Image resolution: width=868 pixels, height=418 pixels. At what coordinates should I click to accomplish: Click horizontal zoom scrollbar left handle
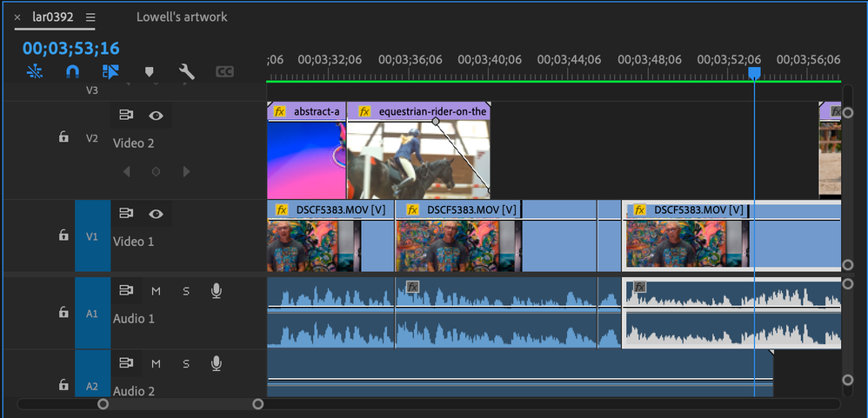(103, 404)
